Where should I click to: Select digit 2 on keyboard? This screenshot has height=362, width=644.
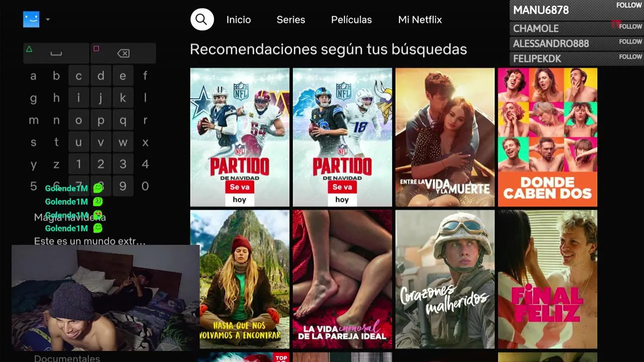101,164
